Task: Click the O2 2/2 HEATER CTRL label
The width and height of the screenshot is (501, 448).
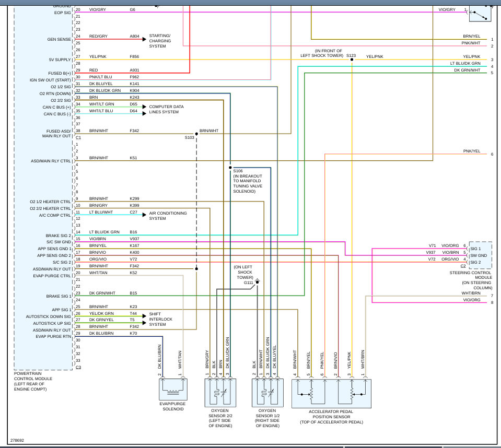Action: pos(50,208)
